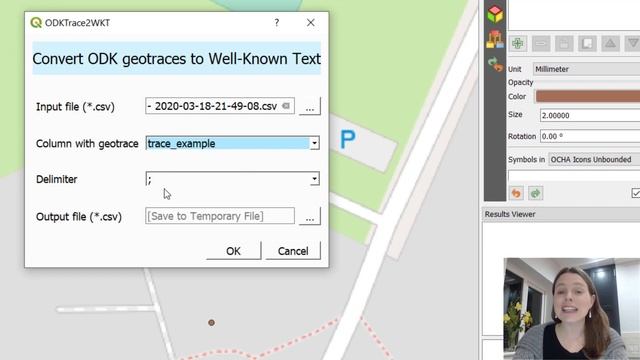The image size is (640, 360).
Task: Browse for input csv file
Action: [310, 107]
